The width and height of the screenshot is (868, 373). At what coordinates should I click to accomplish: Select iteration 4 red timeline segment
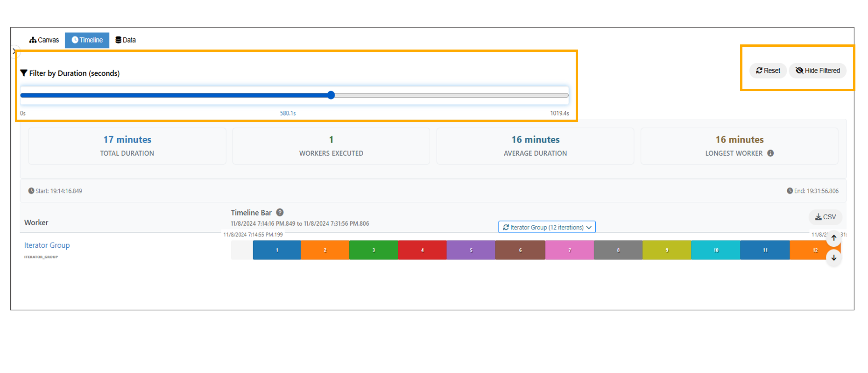[x=422, y=250]
